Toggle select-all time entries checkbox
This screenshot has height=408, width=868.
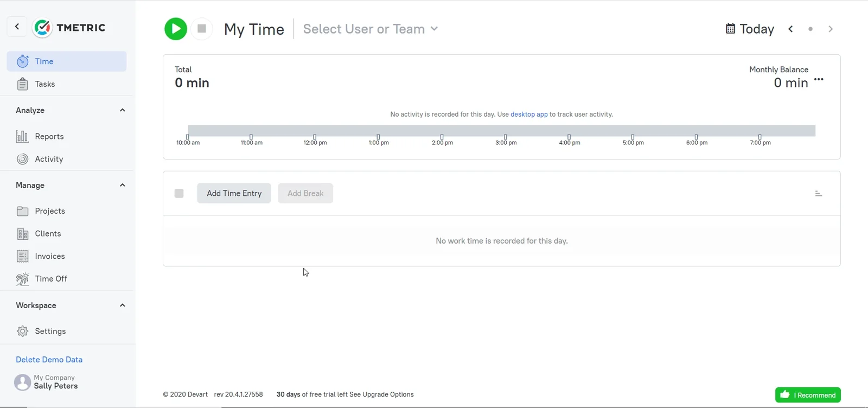coord(179,194)
